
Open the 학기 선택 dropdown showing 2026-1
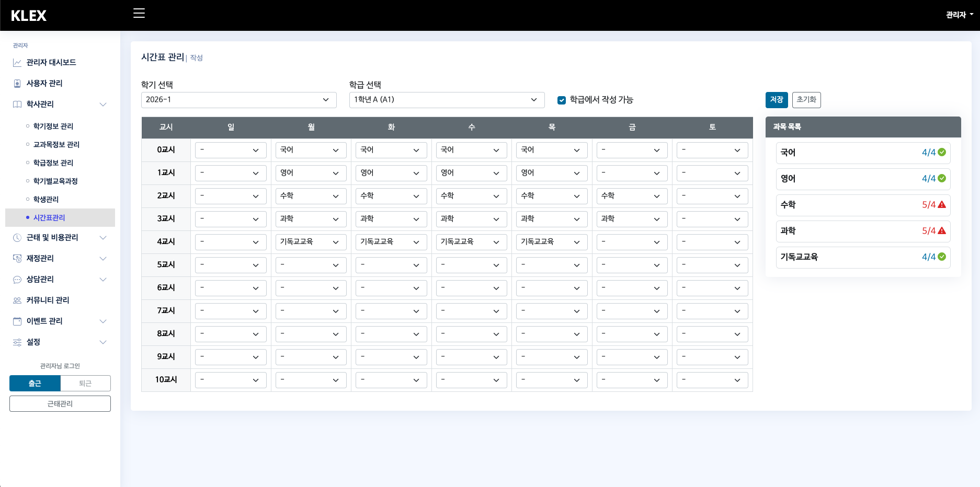point(238,100)
